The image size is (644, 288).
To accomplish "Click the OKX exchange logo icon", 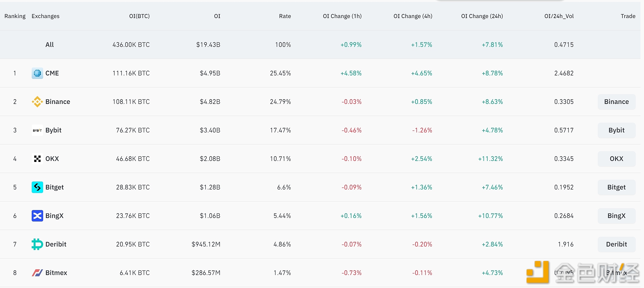I will coord(37,159).
